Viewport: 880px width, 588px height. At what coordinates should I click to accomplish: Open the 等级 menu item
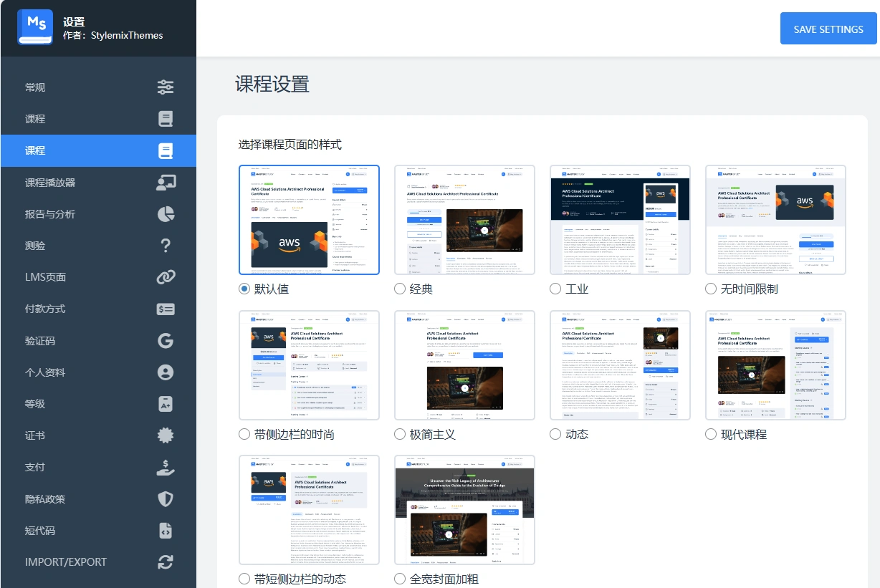click(x=34, y=404)
